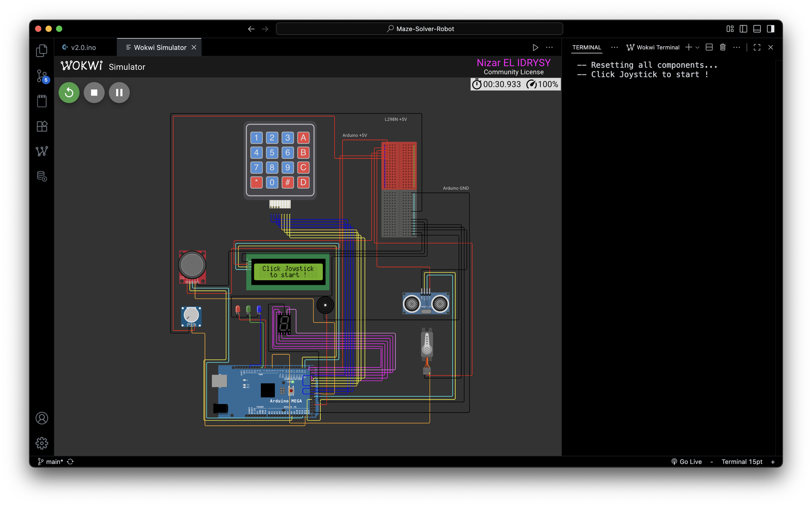Create a new terminal with plus
This screenshot has height=506, width=812.
tap(689, 47)
